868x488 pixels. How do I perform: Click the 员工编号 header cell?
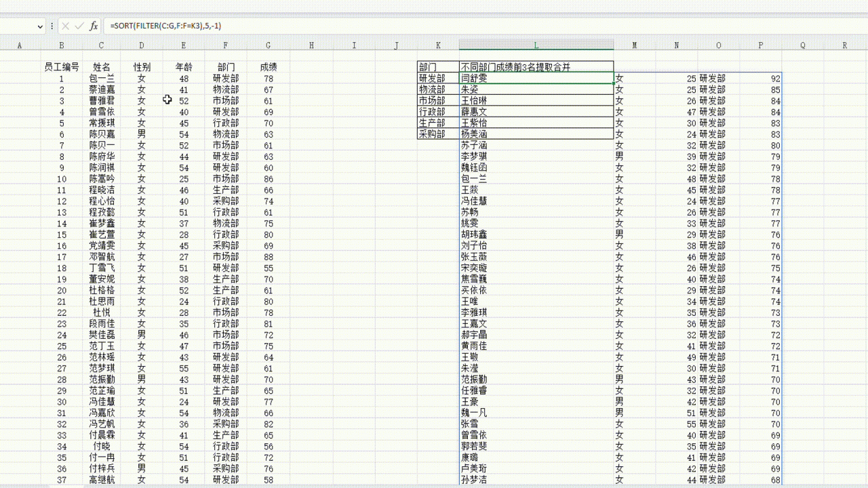click(62, 67)
